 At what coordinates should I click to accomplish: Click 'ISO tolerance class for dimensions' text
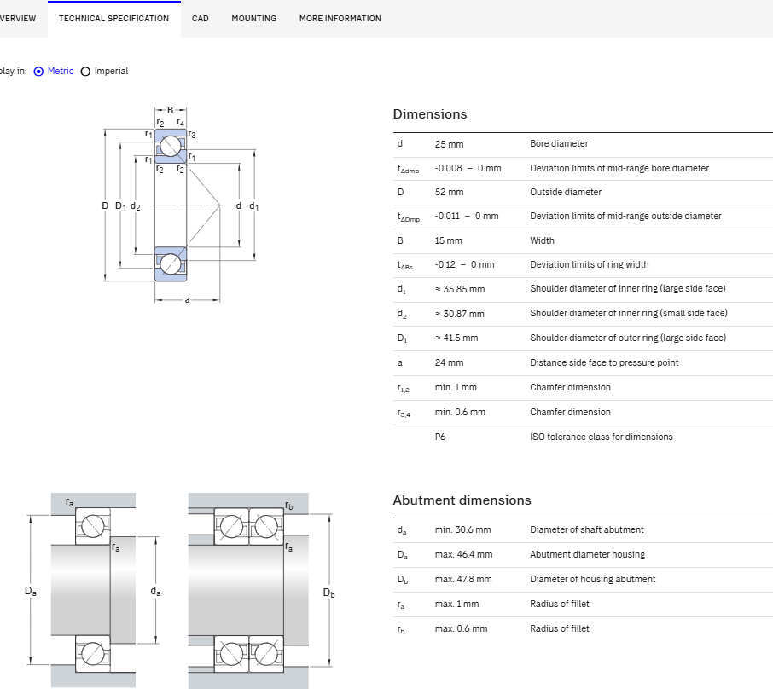coord(601,437)
